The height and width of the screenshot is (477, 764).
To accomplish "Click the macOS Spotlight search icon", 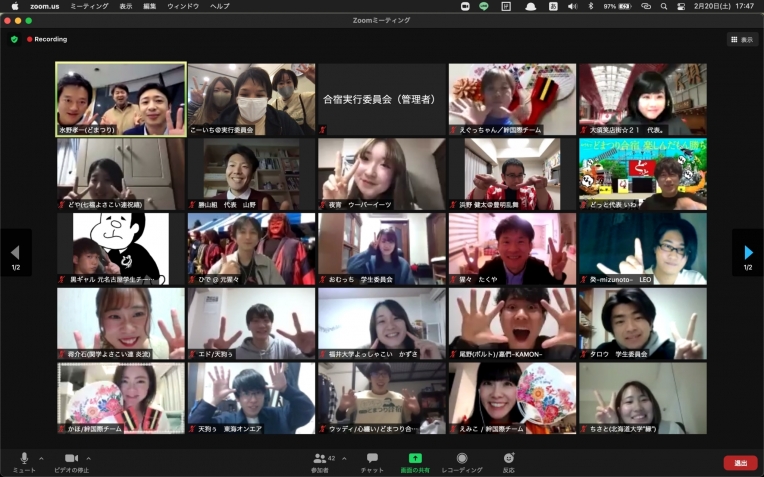I will 664,6.
